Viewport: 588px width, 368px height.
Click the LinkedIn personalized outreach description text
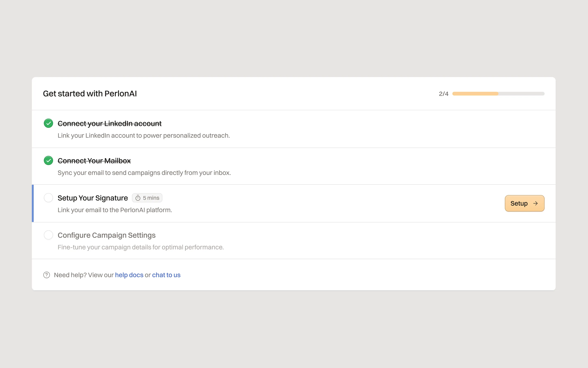pyautogui.click(x=144, y=136)
